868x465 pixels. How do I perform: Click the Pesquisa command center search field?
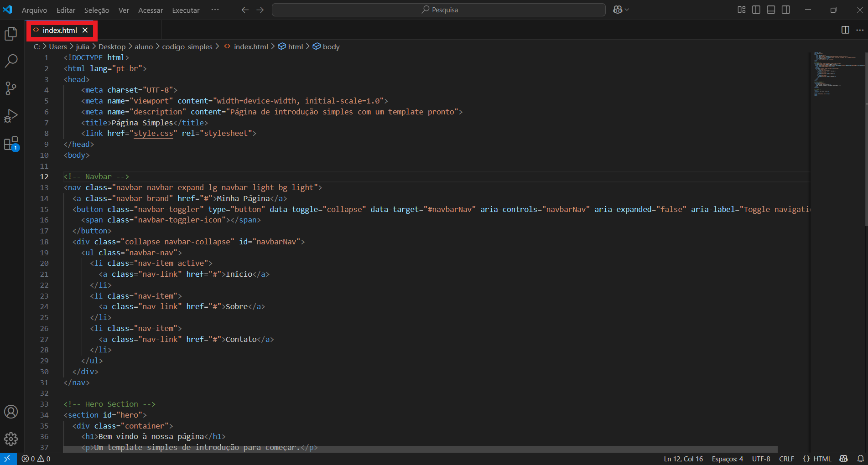[438, 10]
